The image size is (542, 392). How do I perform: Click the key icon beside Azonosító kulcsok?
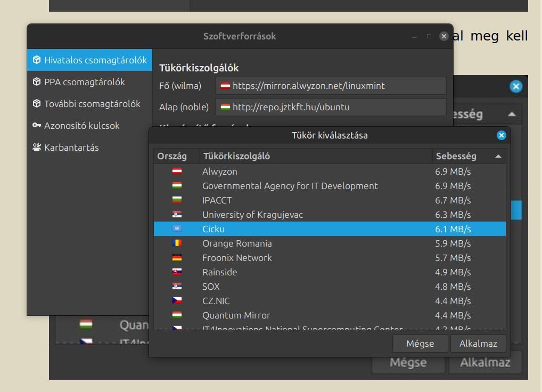click(x=37, y=125)
